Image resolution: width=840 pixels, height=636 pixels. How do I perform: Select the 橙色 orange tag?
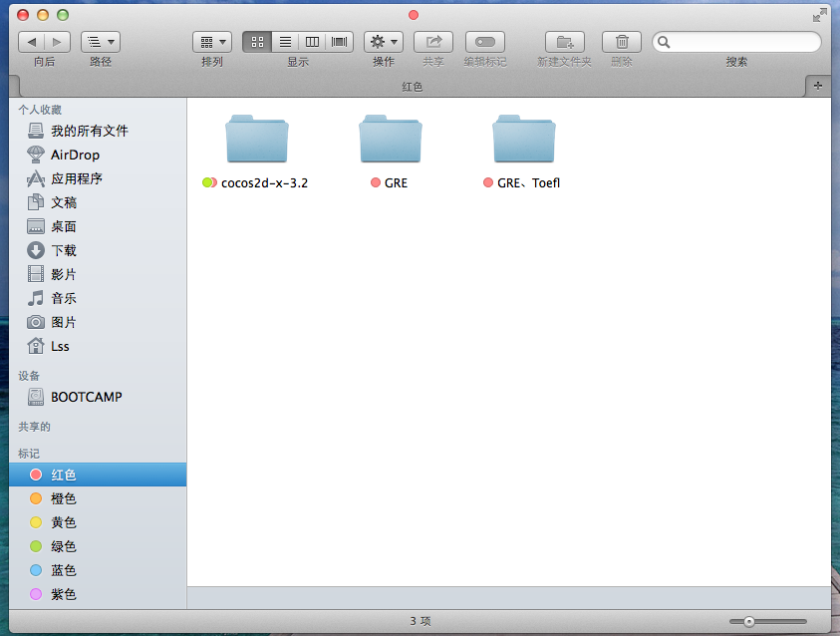[x=98, y=498]
